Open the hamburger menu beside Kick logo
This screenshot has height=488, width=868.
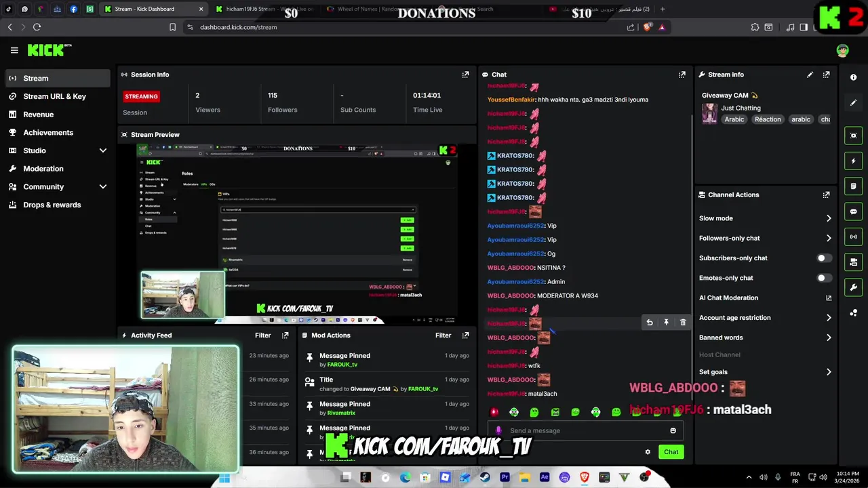[14, 50]
